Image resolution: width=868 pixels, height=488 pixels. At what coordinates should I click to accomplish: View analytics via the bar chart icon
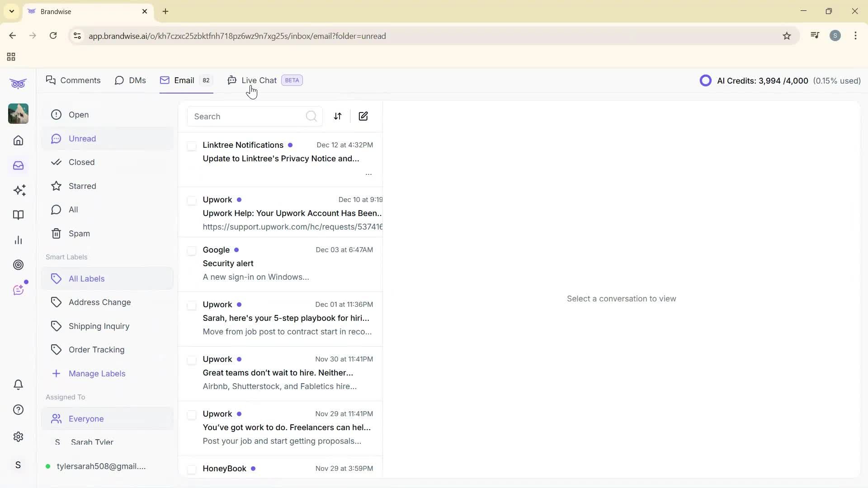point(18,239)
